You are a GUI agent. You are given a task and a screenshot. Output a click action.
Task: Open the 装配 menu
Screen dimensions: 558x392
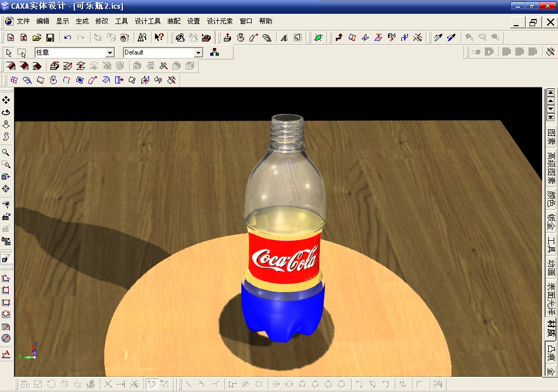pyautogui.click(x=174, y=21)
